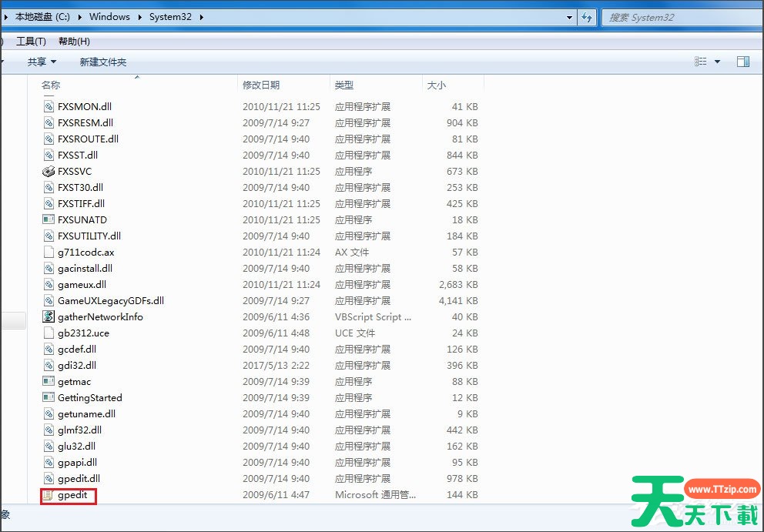Expand the 共享 sharing dropdown
Screen dimensions: 764x532
tap(42, 61)
